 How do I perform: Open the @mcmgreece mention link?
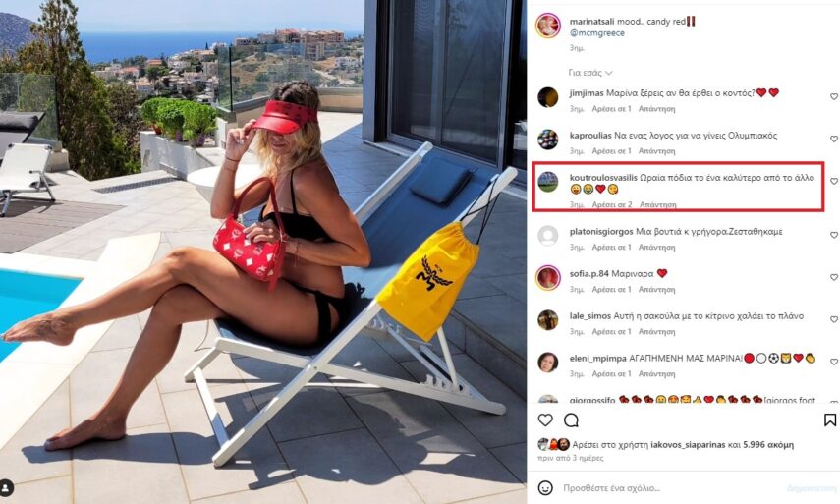(x=596, y=33)
